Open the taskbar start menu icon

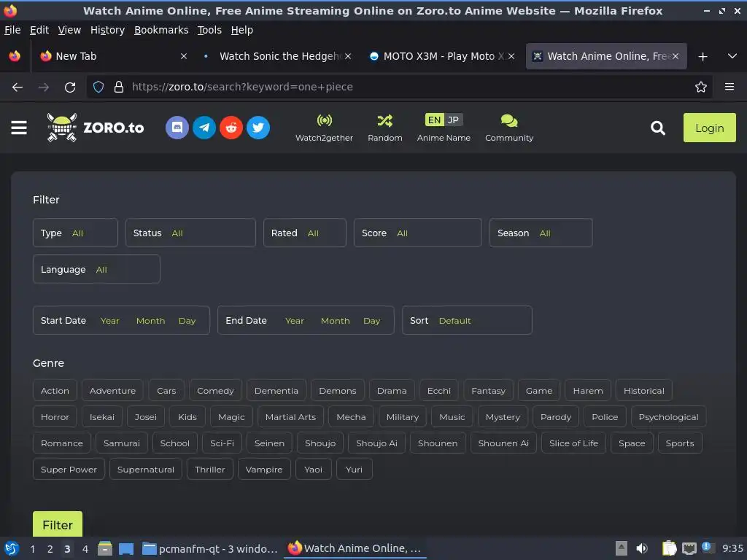pos(12,548)
